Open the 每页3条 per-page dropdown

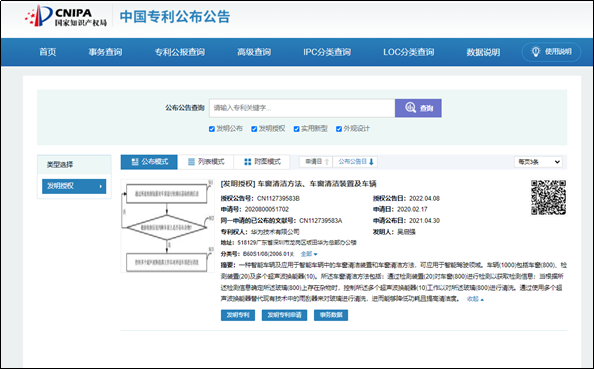tap(538, 162)
